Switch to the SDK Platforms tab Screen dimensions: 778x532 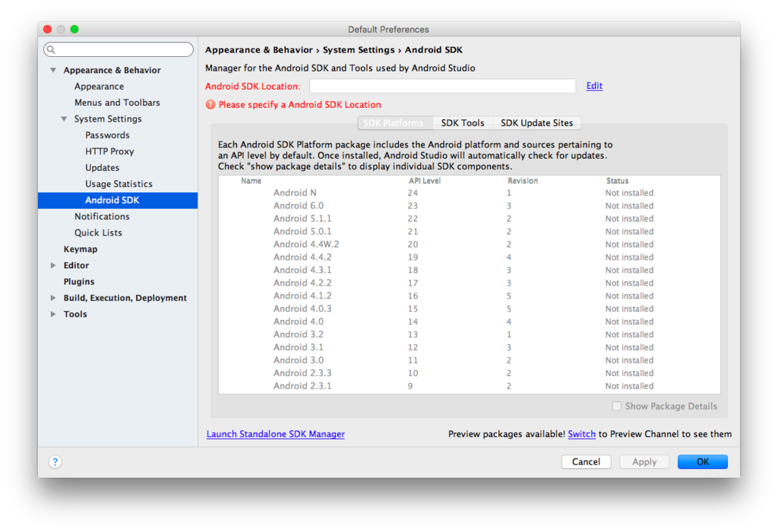coord(395,122)
